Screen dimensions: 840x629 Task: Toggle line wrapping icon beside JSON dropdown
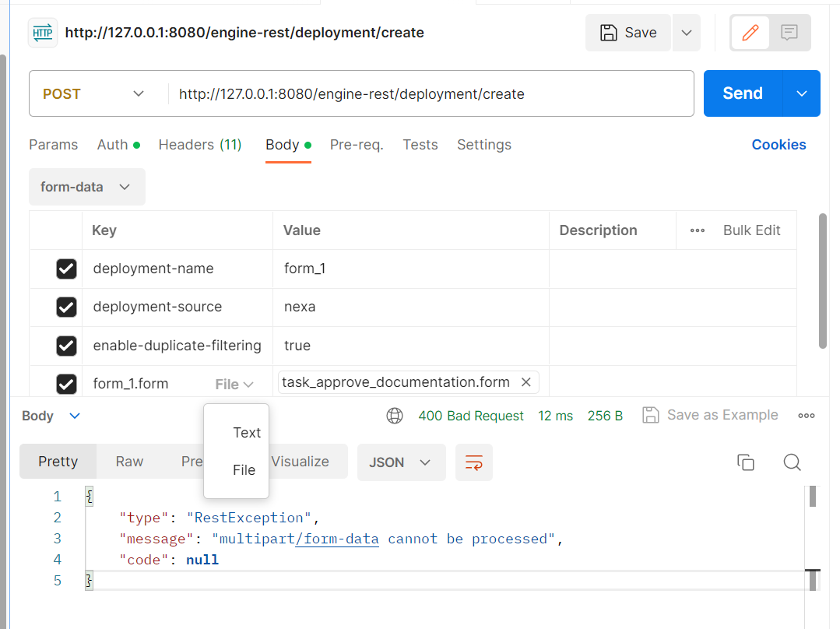[474, 462]
